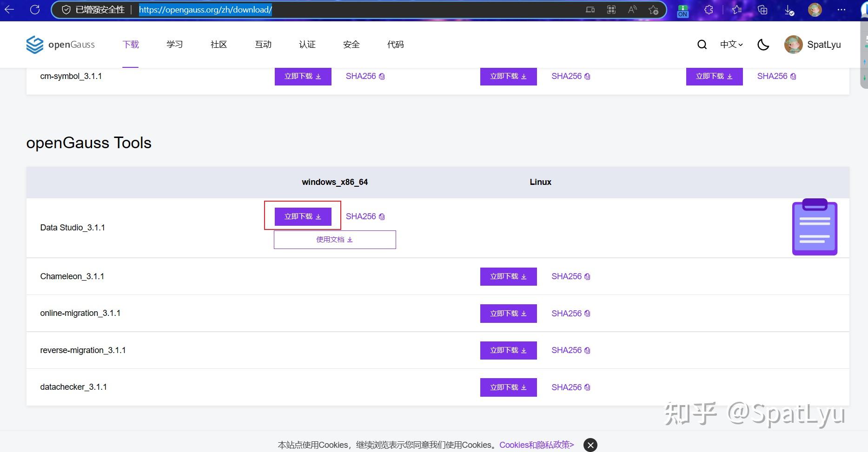Expand the 中文 language dropdown

pyautogui.click(x=730, y=44)
